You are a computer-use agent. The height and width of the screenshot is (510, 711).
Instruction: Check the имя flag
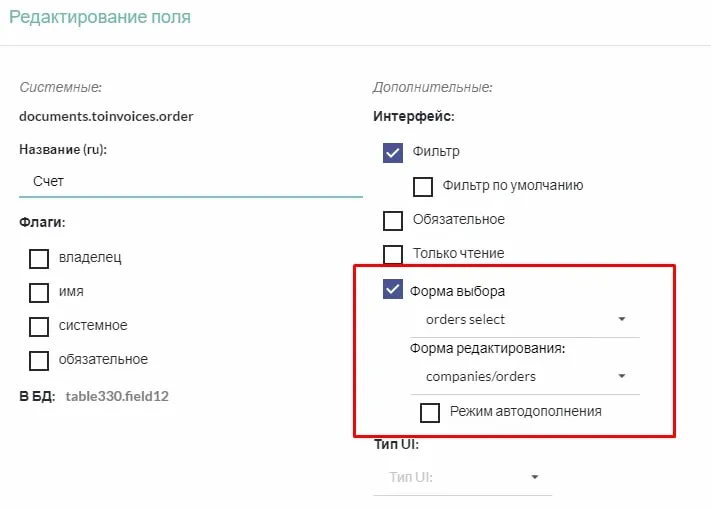[39, 292]
